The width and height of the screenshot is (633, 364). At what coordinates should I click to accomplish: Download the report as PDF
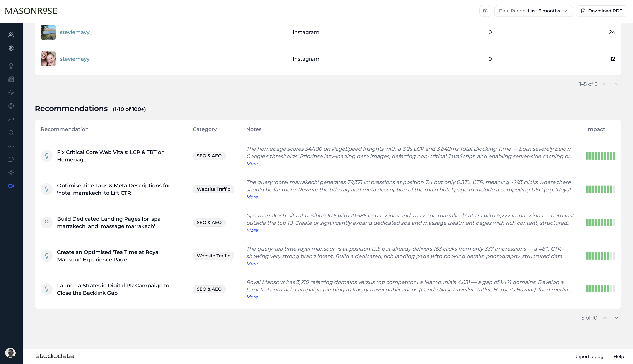point(601,11)
